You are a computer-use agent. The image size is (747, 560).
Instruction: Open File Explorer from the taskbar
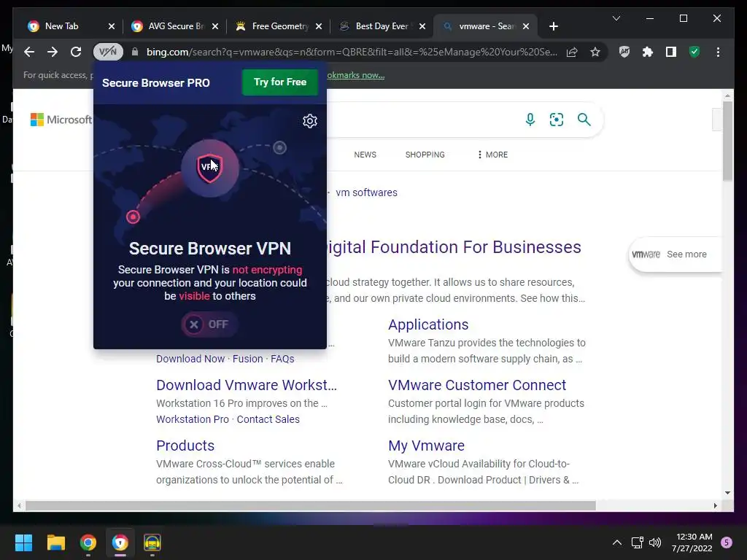point(55,542)
